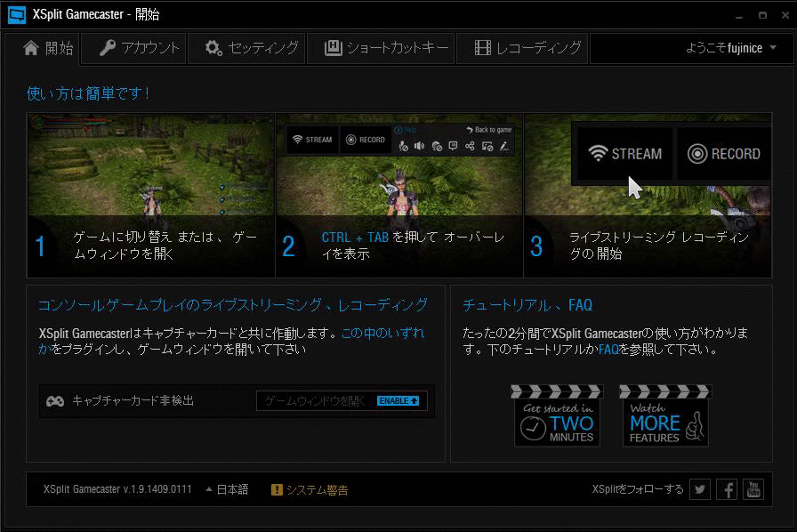This screenshot has height=532, width=797.
Task: Open the レコーディング tab
Action: pyautogui.click(x=522, y=48)
